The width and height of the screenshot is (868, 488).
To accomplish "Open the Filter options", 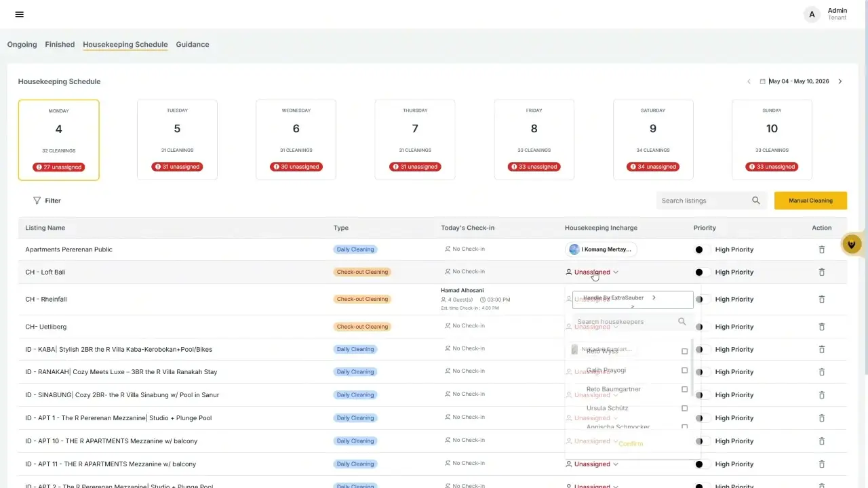I will [x=47, y=201].
